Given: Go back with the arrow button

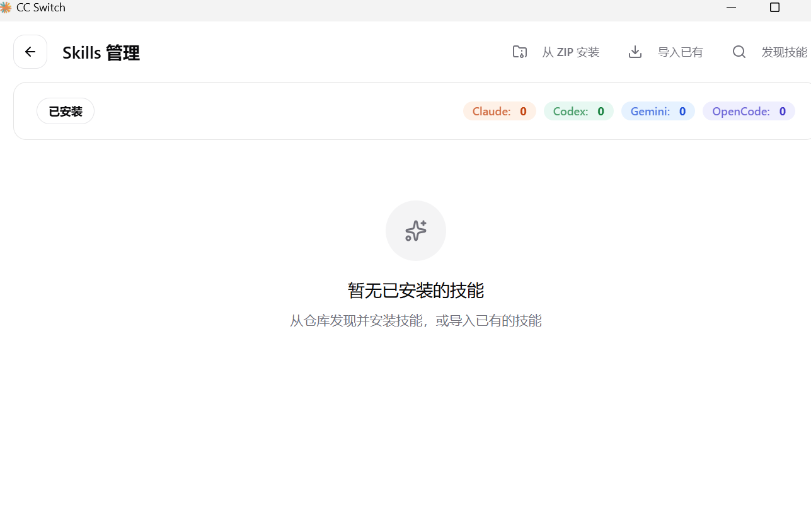Looking at the screenshot, I should coord(30,52).
